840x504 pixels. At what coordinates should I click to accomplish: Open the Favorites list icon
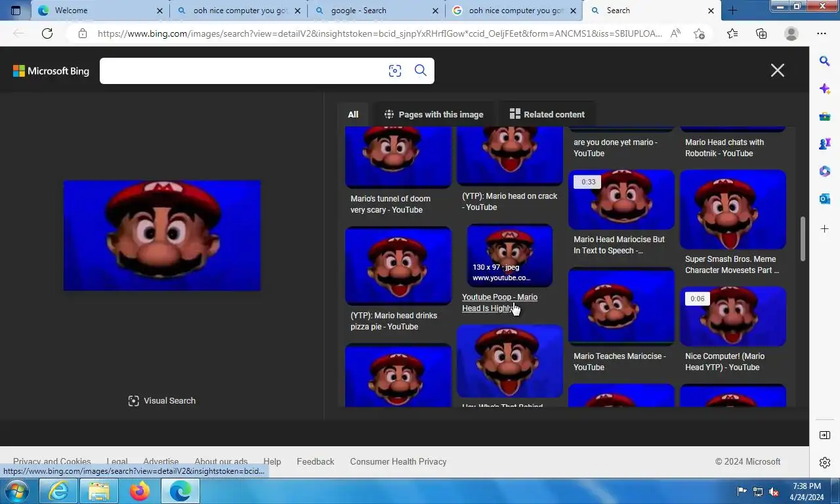732,33
